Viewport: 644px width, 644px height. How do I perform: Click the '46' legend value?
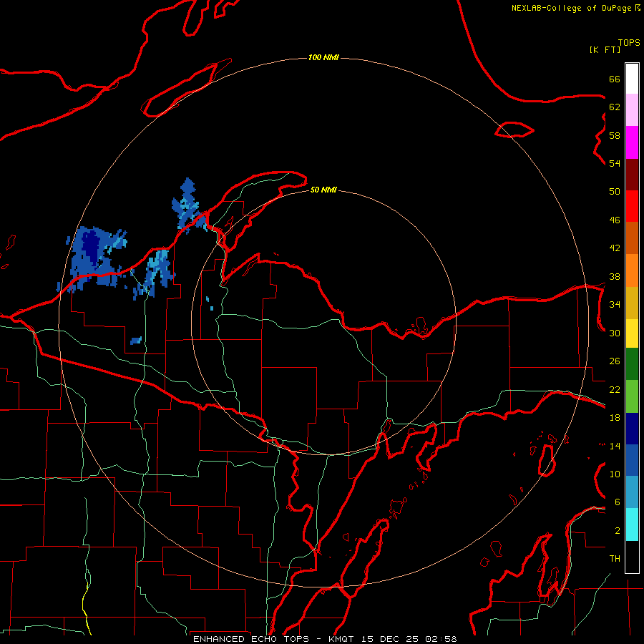tap(615, 220)
